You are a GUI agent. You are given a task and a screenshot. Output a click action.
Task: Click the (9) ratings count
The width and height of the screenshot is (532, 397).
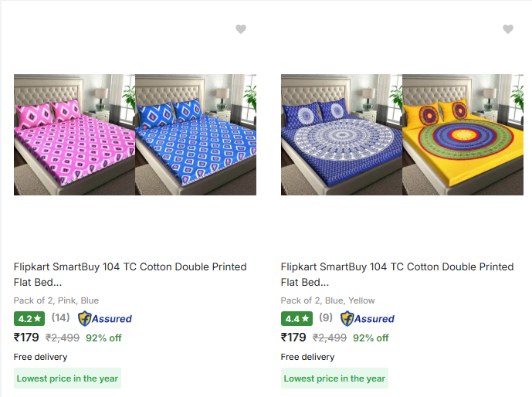point(325,317)
